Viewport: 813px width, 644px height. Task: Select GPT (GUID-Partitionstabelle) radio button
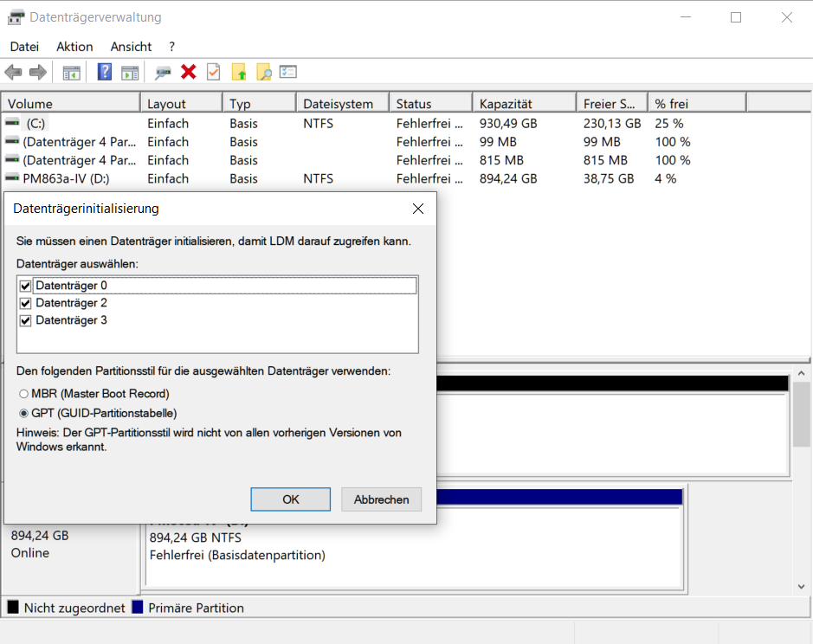coord(24,413)
